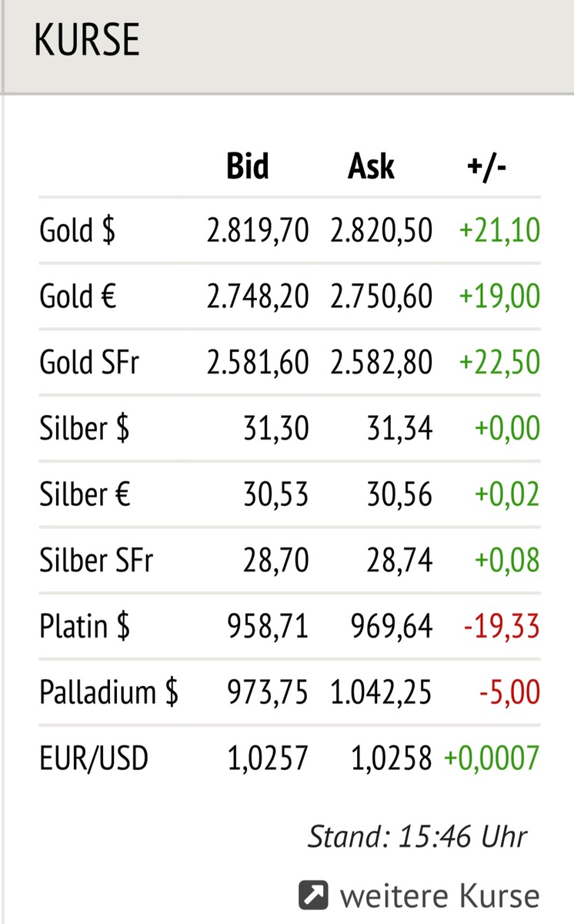Click the Bid column header
574x924 pixels.
click(x=248, y=166)
